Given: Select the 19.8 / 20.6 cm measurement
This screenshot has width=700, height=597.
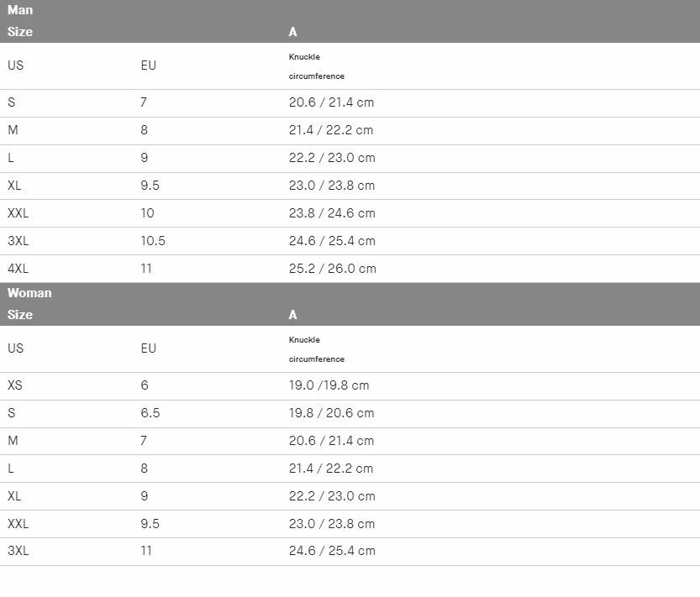Looking at the screenshot, I should (x=331, y=413).
